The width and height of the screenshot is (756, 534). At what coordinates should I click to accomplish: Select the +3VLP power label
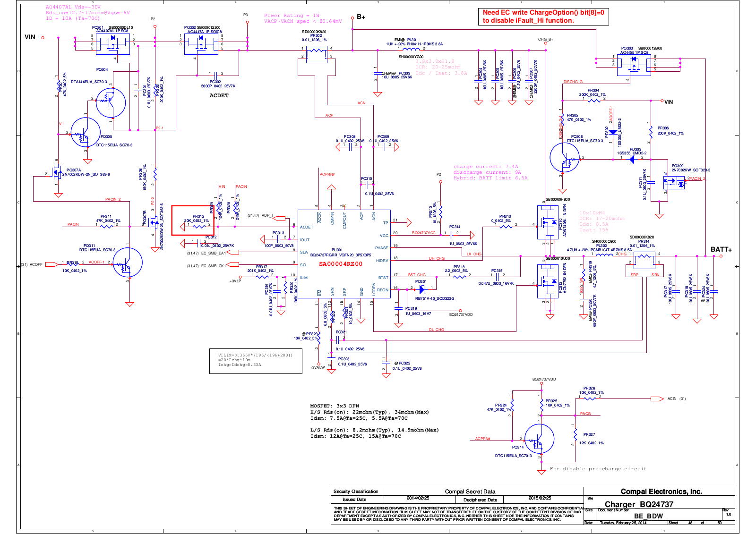tap(235, 281)
